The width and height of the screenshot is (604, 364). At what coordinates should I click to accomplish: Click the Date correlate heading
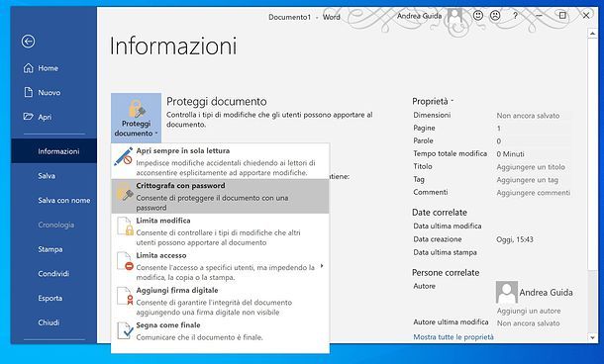[439, 213]
